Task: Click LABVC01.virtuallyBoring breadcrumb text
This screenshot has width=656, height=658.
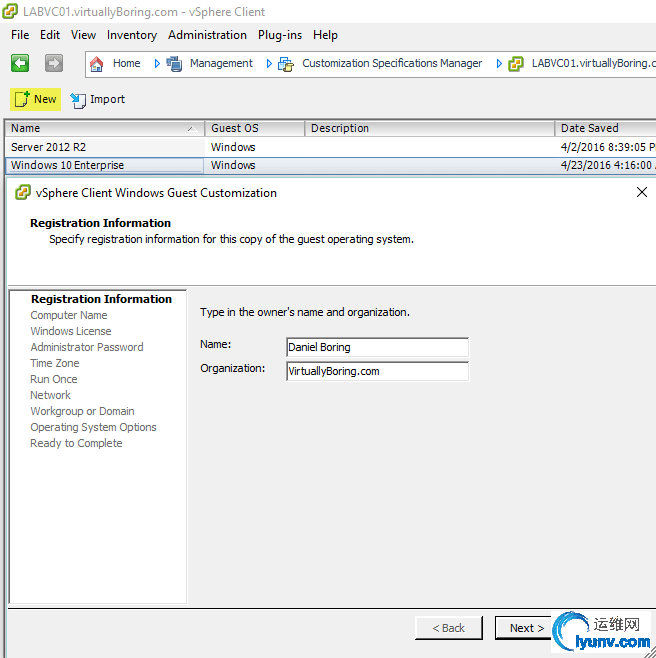Action: tap(593, 63)
